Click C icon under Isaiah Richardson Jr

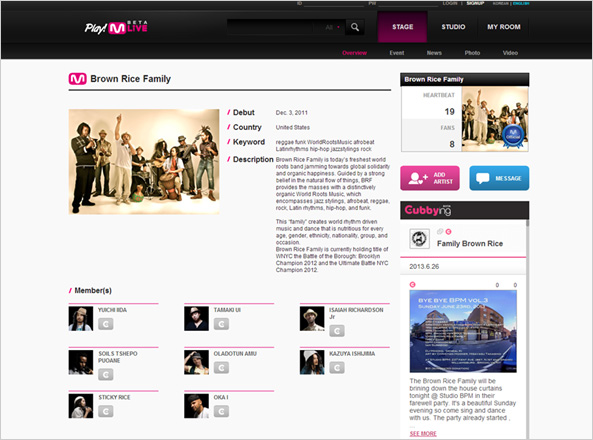coord(337,331)
